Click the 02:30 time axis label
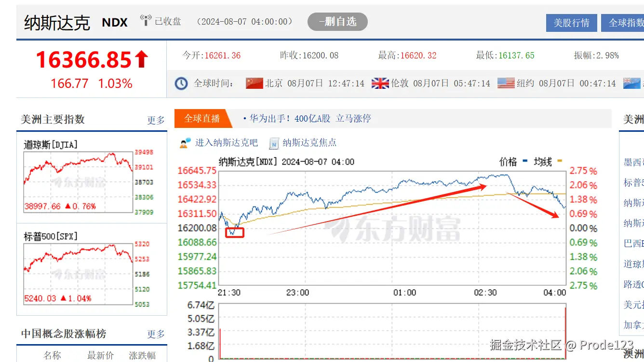This screenshot has height=362, width=644. point(485,292)
